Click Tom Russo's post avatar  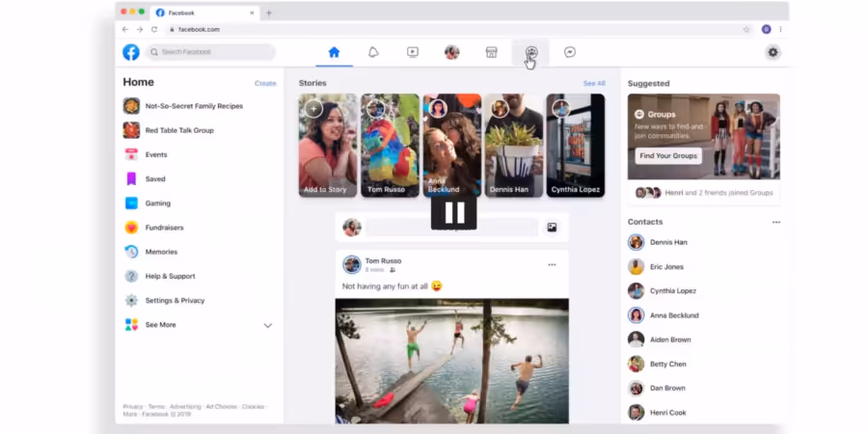pos(352,264)
